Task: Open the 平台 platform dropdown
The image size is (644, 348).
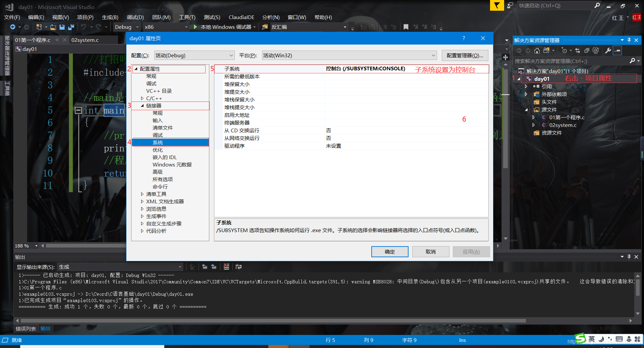Action: [x=349, y=55]
